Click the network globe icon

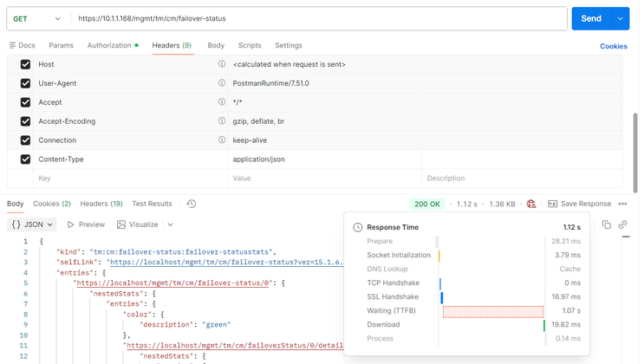(531, 204)
